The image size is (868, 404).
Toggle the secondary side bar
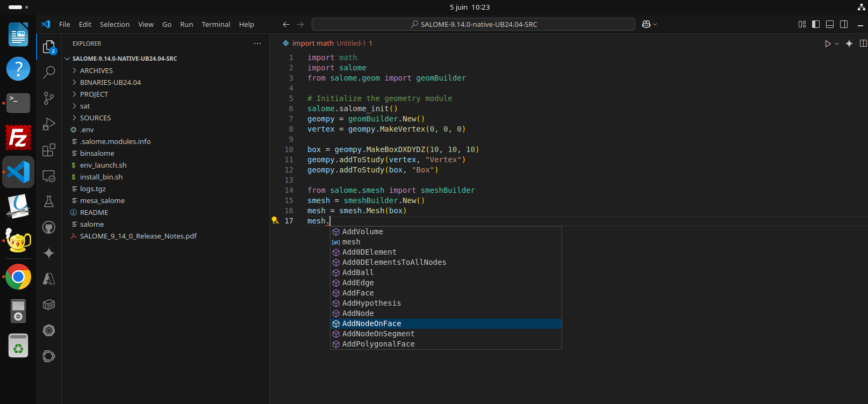pyautogui.click(x=844, y=24)
